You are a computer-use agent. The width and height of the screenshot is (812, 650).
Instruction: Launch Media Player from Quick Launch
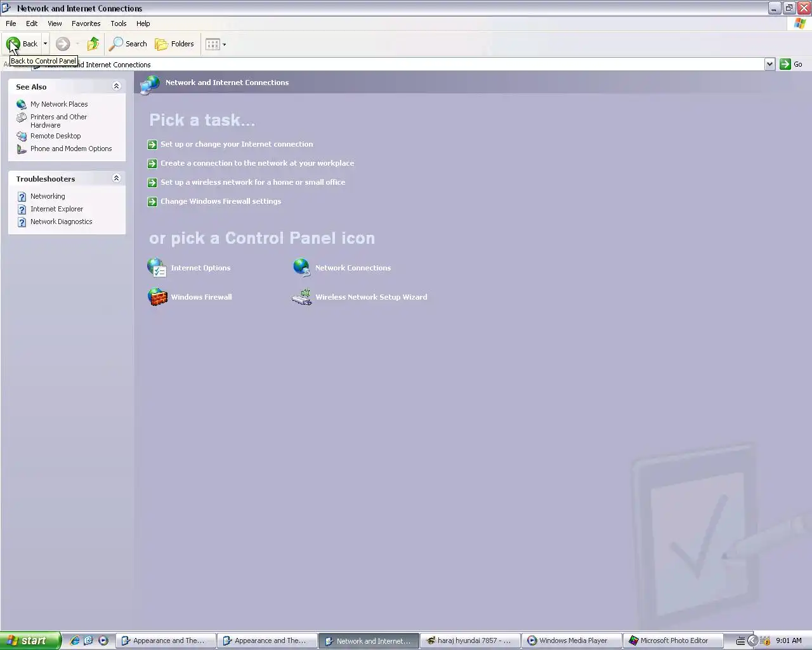(x=103, y=640)
